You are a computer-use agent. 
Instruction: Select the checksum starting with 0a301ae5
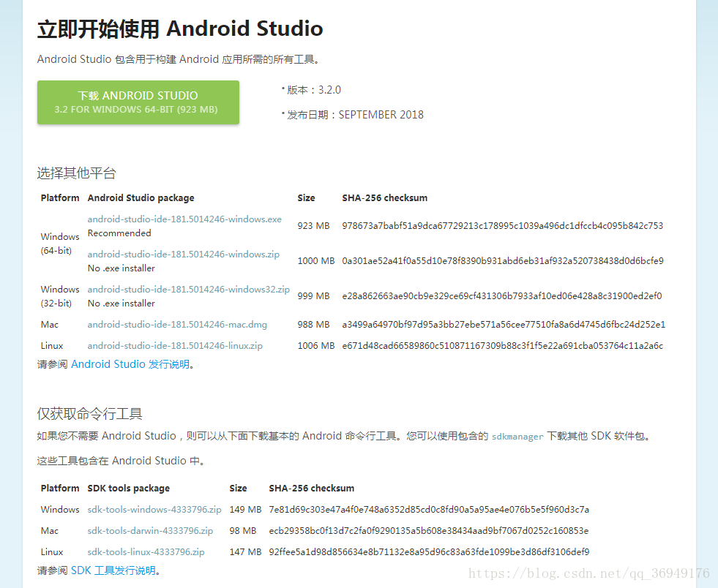coord(503,261)
